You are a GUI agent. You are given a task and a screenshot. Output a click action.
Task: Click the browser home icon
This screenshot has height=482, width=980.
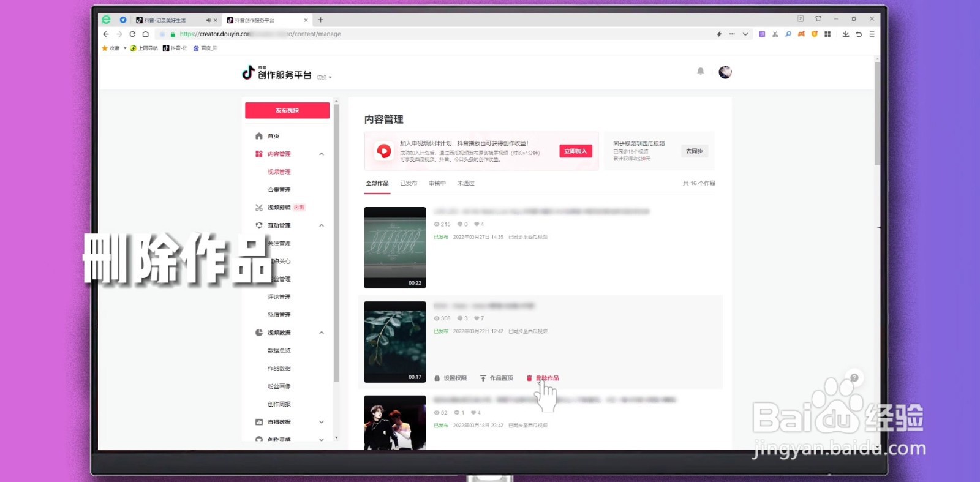point(146,34)
